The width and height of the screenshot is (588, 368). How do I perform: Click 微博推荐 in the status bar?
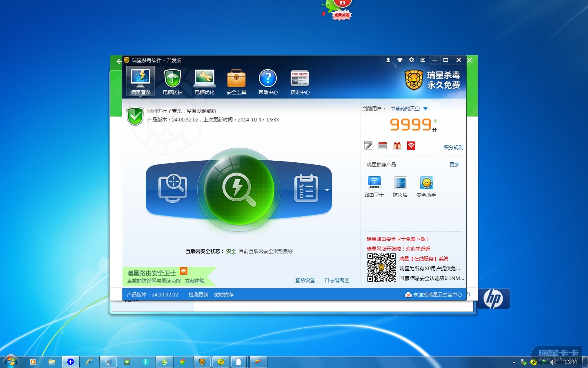(x=224, y=295)
